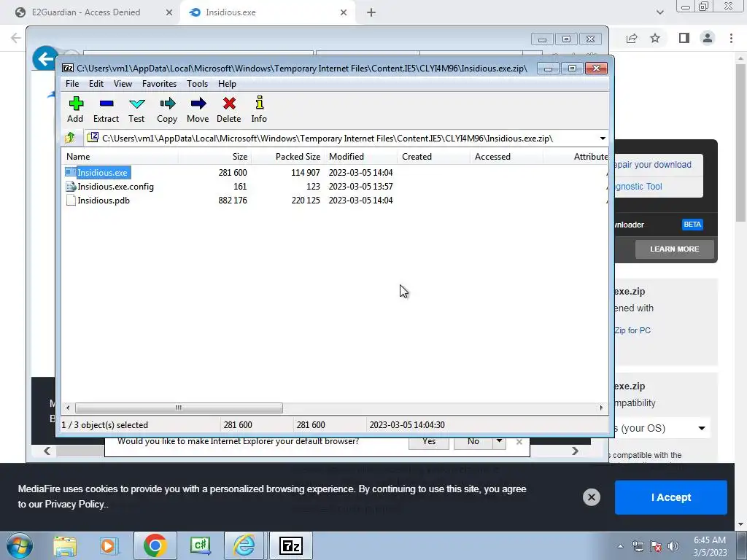Expand the 7-Zip address path dropdown
747x560 pixels.
(603, 139)
